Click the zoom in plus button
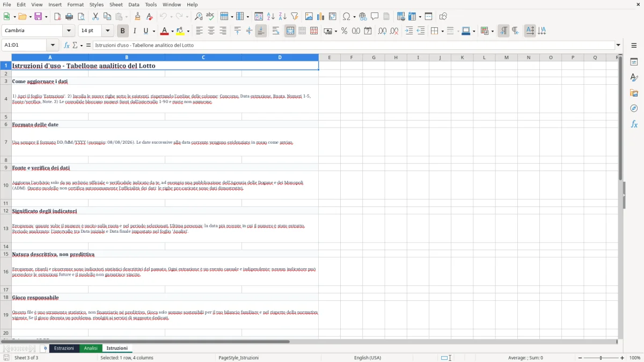The width and height of the screenshot is (644, 362). [622, 358]
